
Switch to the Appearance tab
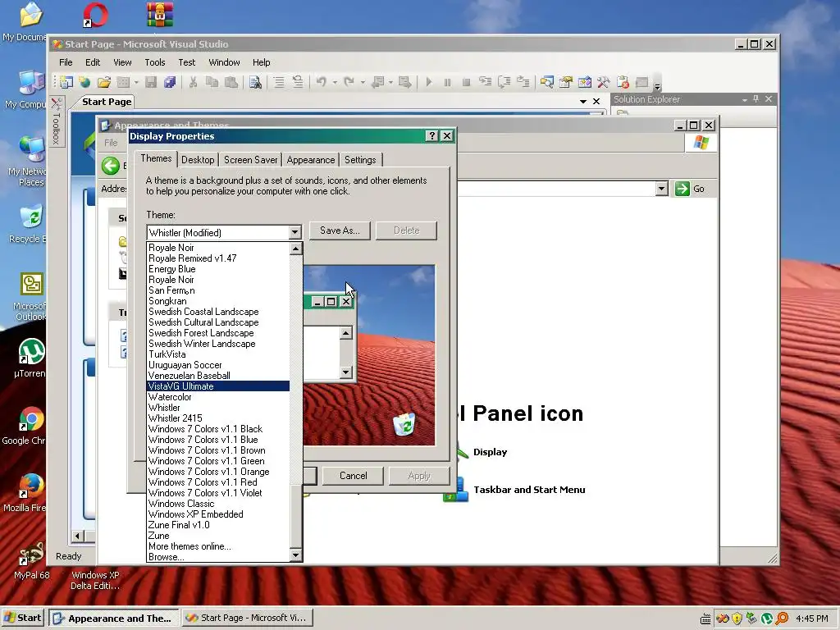coord(311,160)
